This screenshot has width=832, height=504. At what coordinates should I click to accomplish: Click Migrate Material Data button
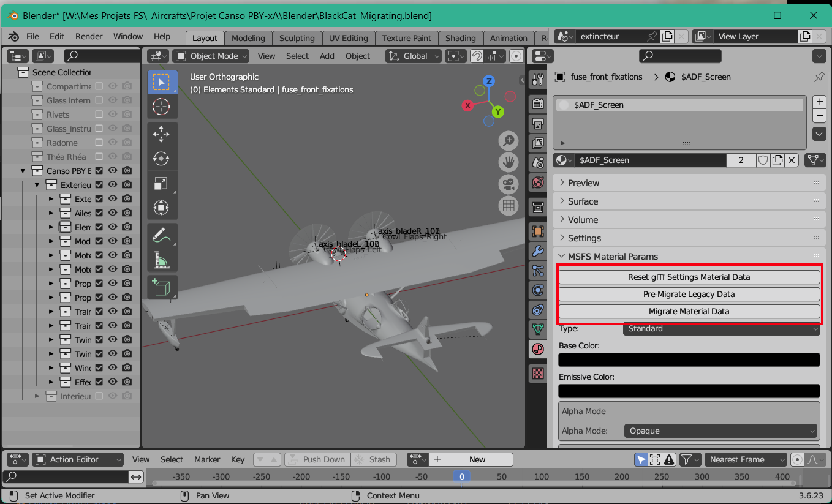[x=689, y=312]
